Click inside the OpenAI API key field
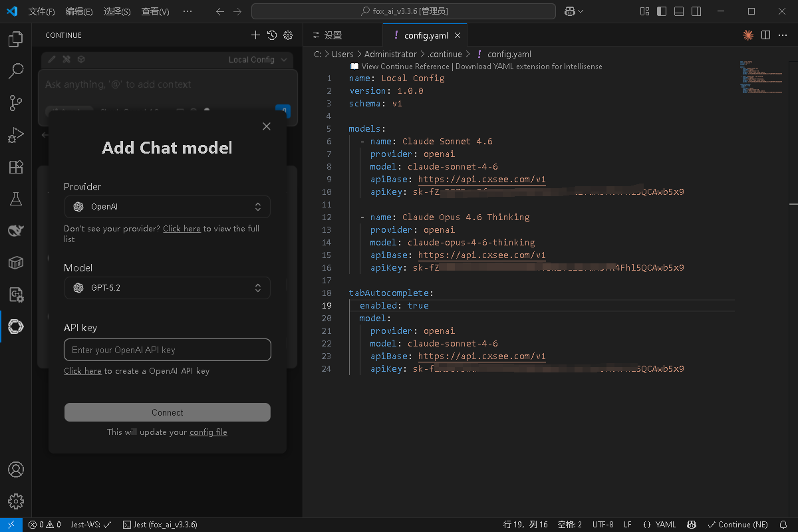 (x=167, y=350)
